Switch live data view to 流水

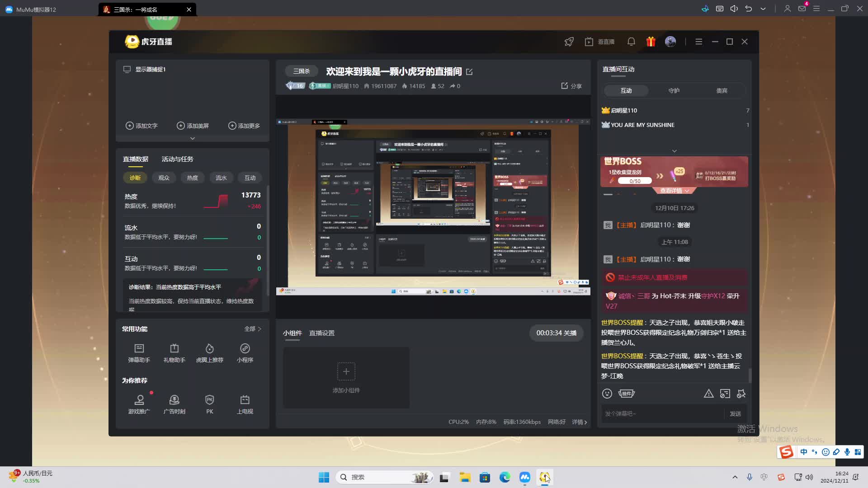221,178
